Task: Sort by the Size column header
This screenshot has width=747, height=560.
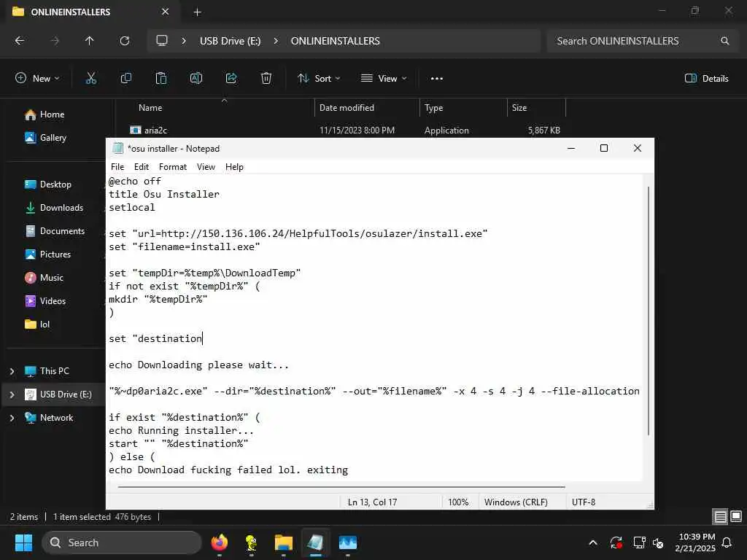Action: click(519, 108)
